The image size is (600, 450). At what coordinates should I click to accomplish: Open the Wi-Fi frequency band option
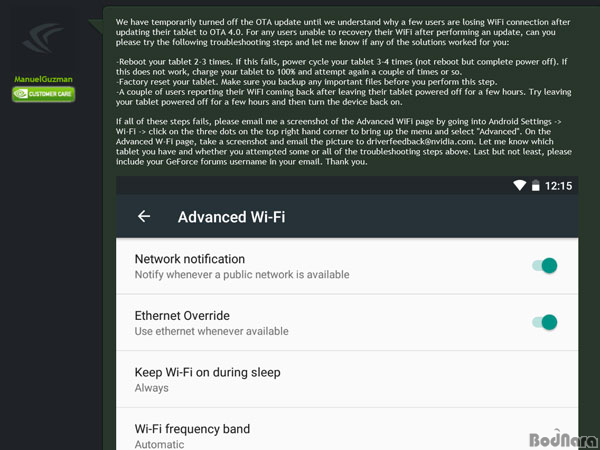347,429
